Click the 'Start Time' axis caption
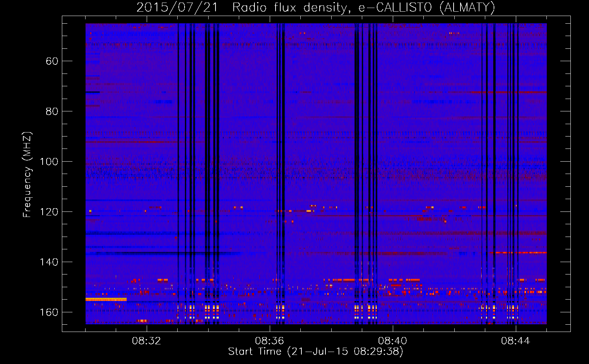This screenshot has height=364, width=589. point(316,352)
